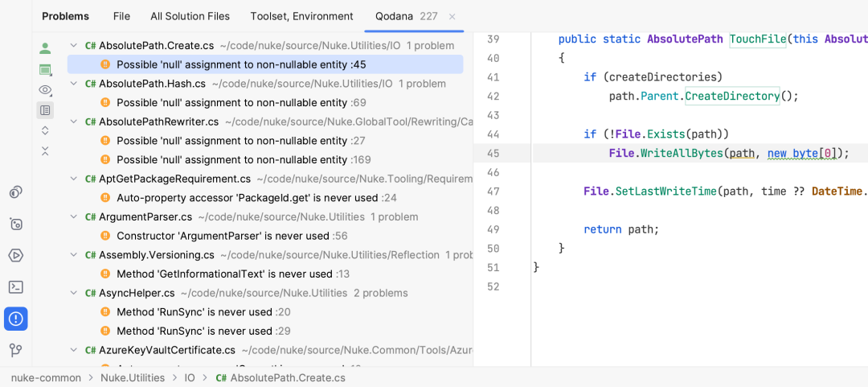Screen dimensions: 868x387
Task: Switch to the All Solution Files tab
Action: point(190,17)
